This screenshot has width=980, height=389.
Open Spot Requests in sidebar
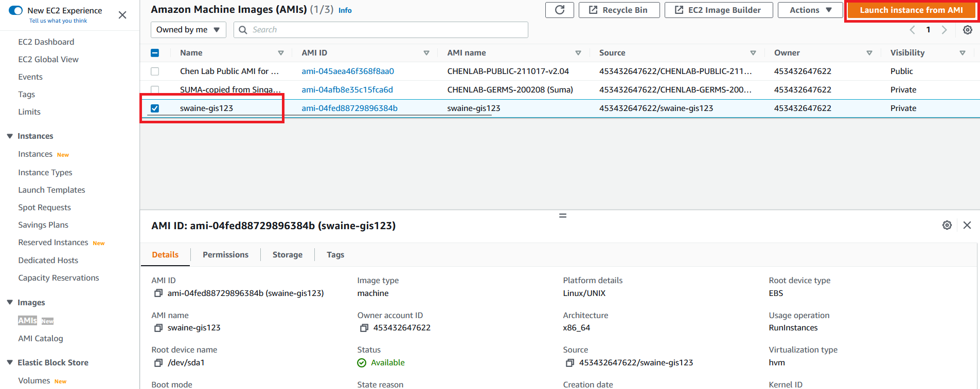[44, 208]
